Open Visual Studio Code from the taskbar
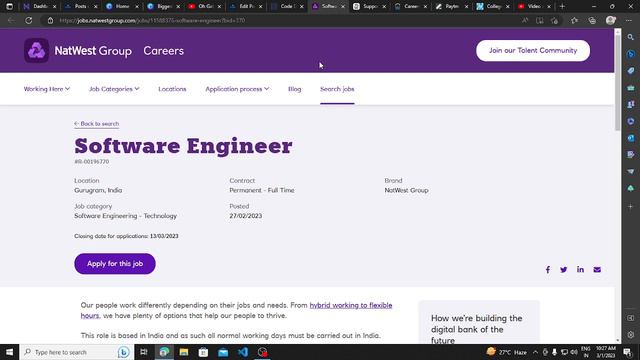Image resolution: width=640 pixels, height=360 pixels. coord(243,352)
